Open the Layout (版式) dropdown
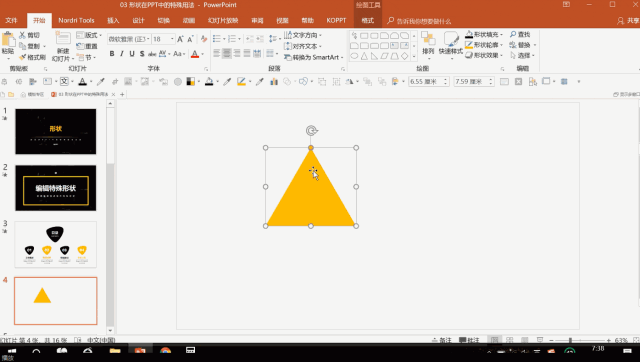 tap(89, 35)
